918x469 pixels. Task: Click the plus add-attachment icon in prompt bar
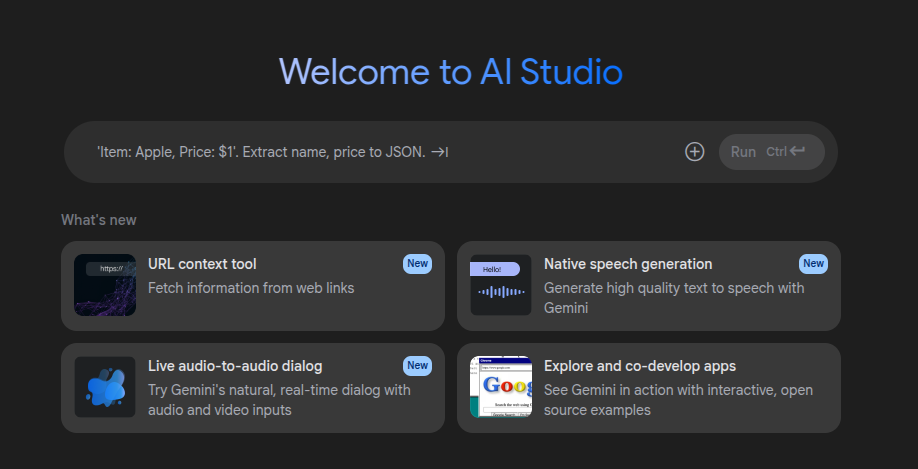click(x=694, y=152)
